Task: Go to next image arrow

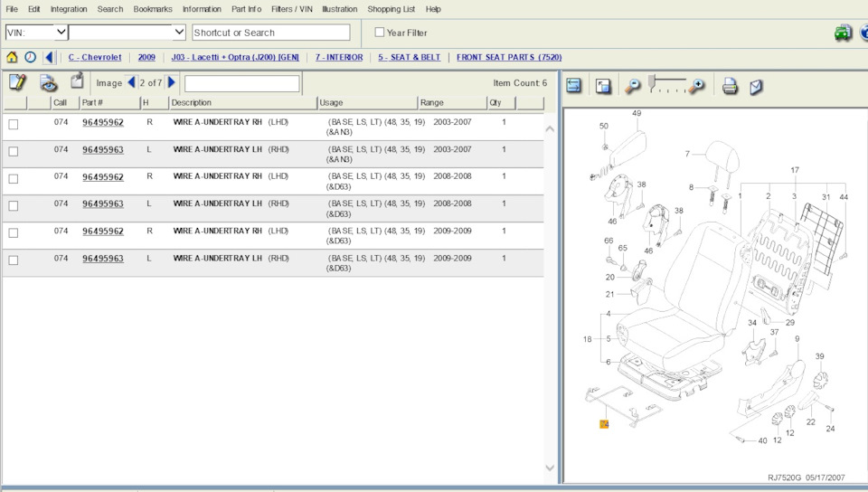Action: (172, 82)
